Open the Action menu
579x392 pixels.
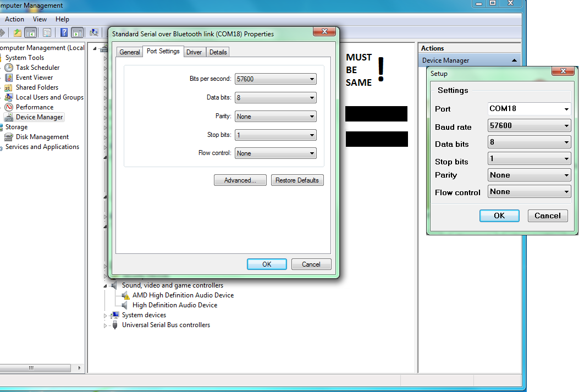(14, 19)
